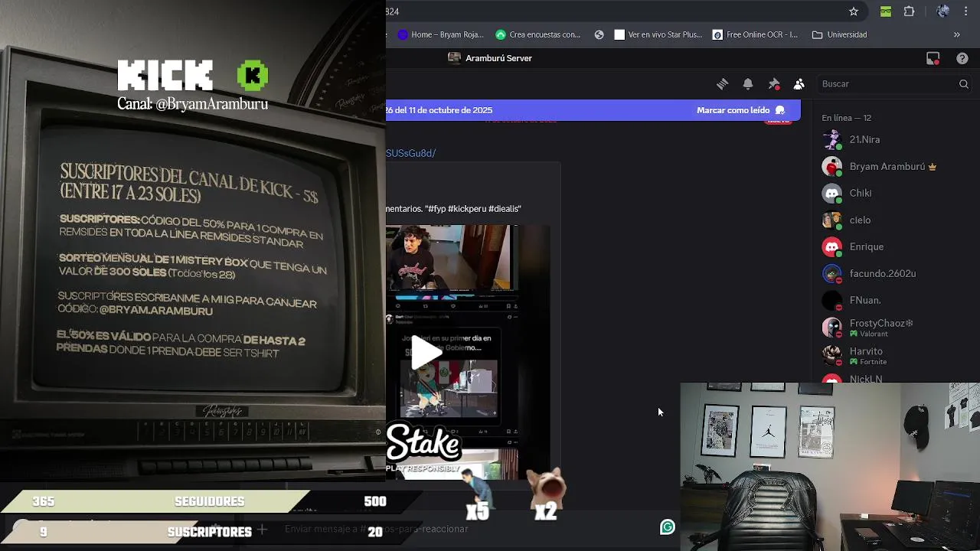This screenshot has height=551, width=980.
Task: Expand hidden bookmarks with double chevron
Action: (x=956, y=34)
